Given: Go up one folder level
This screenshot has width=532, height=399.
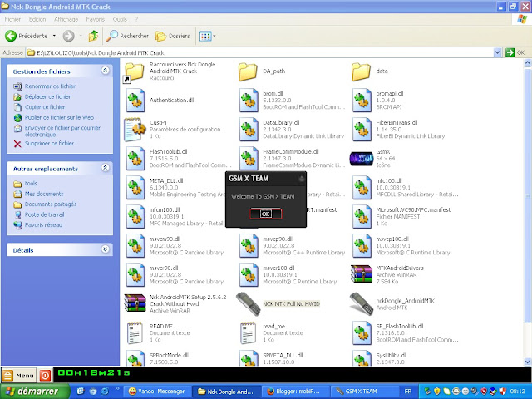Looking at the screenshot, I should click(93, 36).
